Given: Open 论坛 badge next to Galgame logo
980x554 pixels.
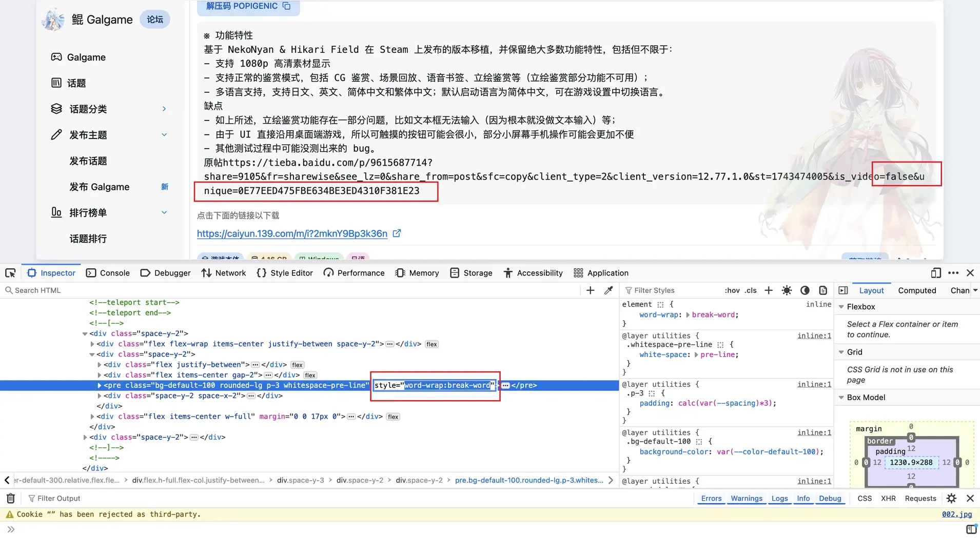Looking at the screenshot, I should tap(154, 19).
